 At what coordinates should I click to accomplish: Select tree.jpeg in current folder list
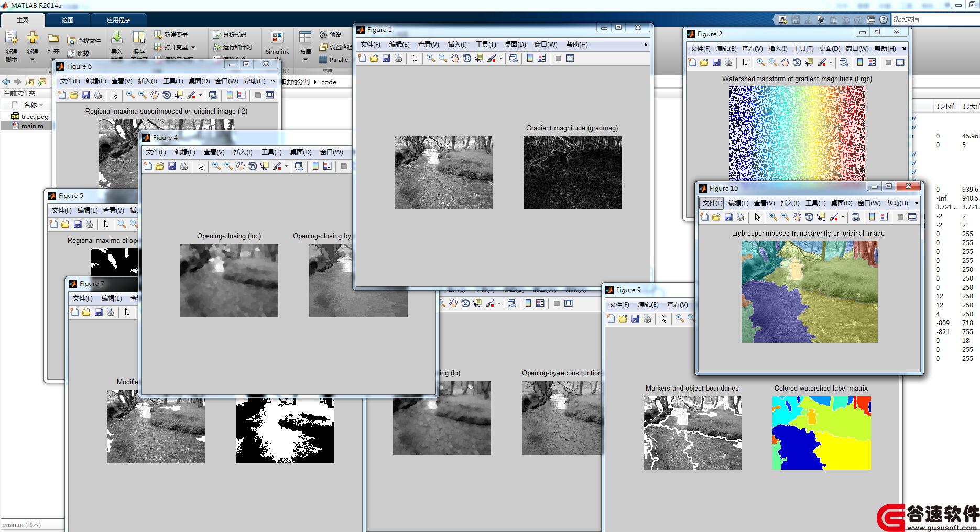[29, 117]
